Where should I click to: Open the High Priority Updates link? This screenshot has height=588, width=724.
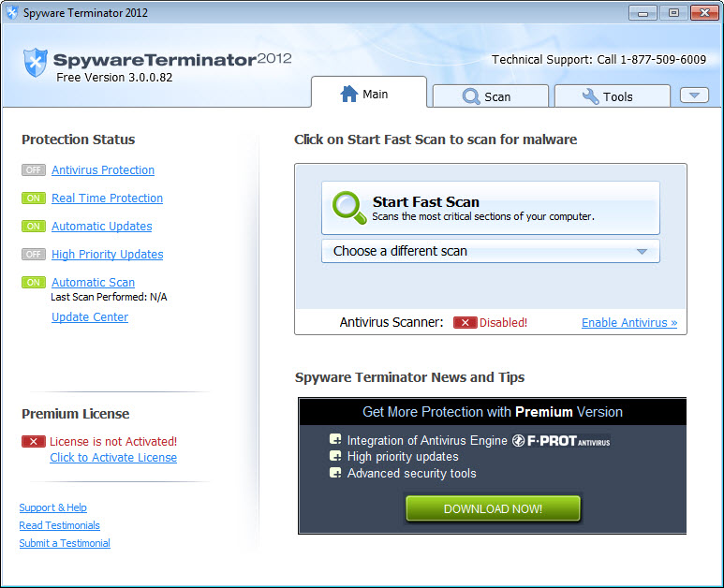[x=107, y=255]
